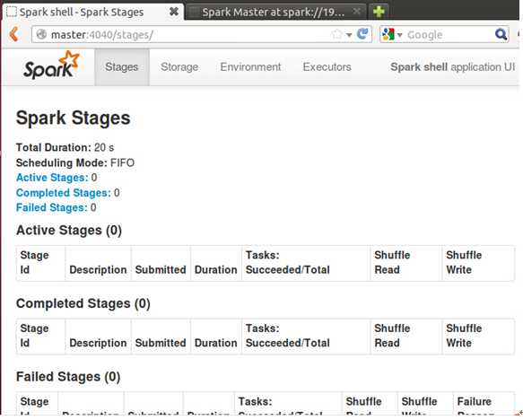
Task: Click the Total Duration: 20 s text
Action: point(65,147)
